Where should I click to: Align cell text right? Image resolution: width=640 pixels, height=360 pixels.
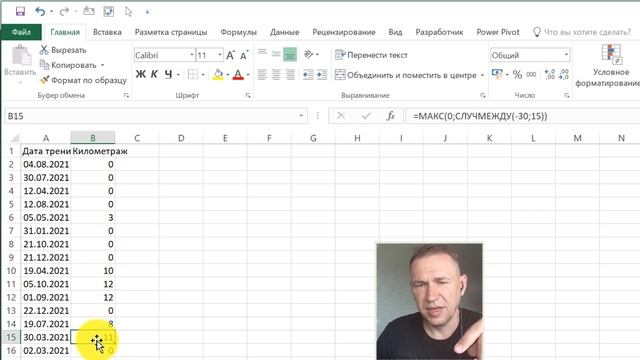[x=290, y=75]
